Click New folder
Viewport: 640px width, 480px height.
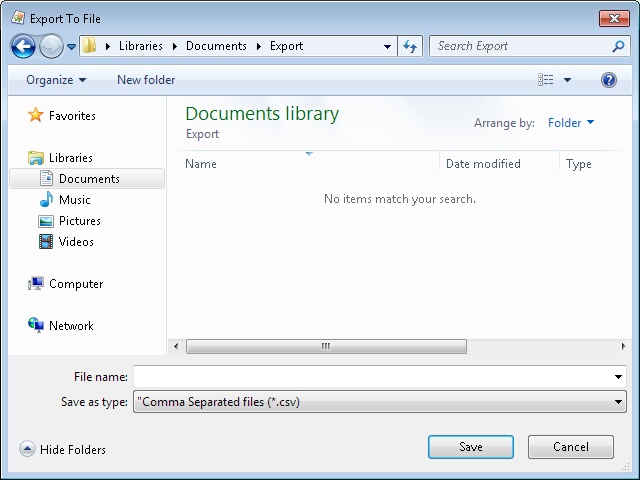pos(146,80)
